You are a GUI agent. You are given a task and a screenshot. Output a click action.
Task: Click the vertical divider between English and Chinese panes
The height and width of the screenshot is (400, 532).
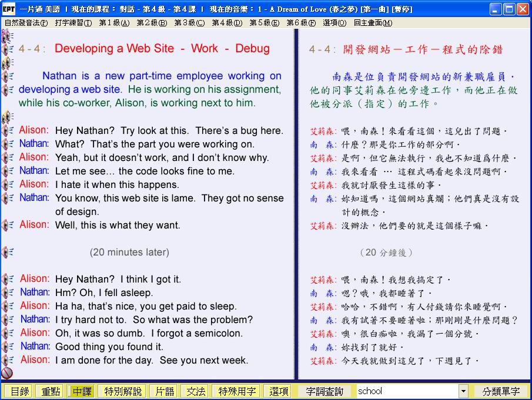tap(296, 206)
